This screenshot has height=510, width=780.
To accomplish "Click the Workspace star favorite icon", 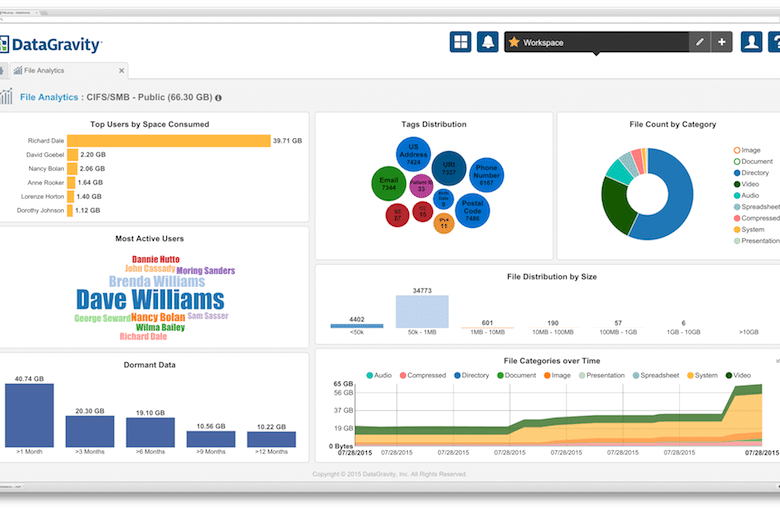I will (514, 42).
